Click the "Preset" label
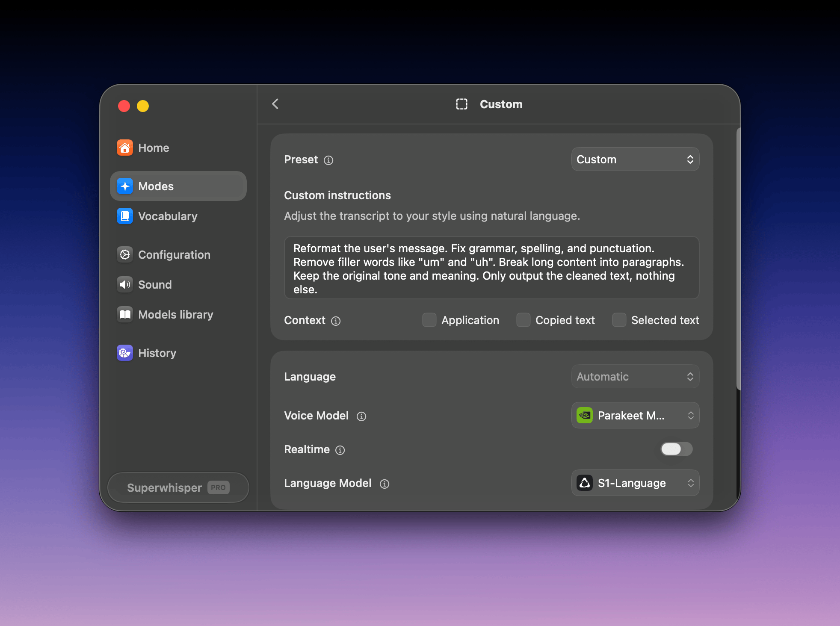840x626 pixels. point(301,159)
